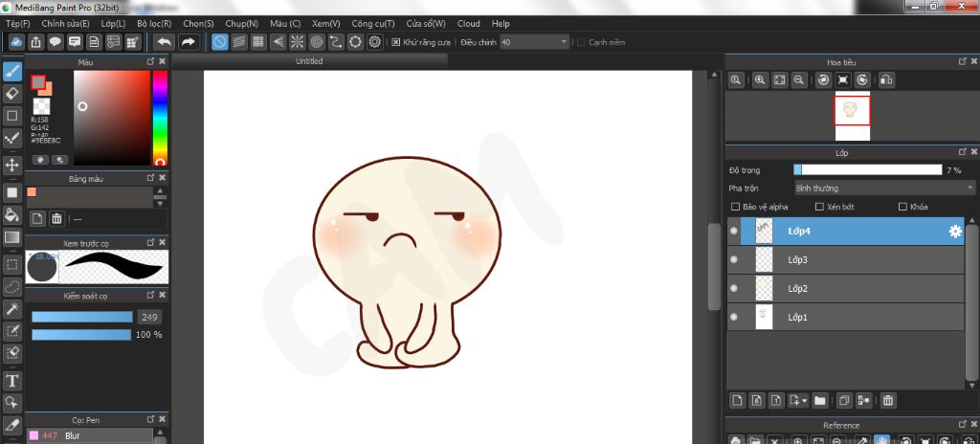Activate the Lasso selection tool

click(11, 286)
